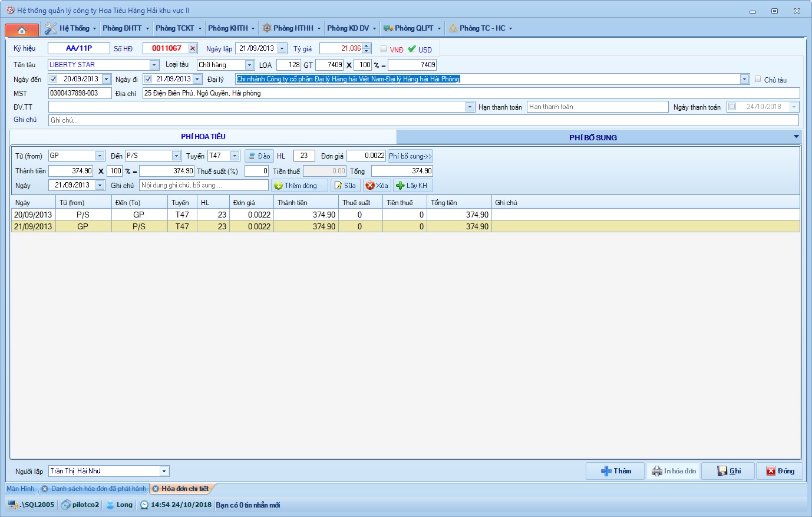Clear invoice number with red X icon
This screenshot has height=517, width=812.
[193, 48]
